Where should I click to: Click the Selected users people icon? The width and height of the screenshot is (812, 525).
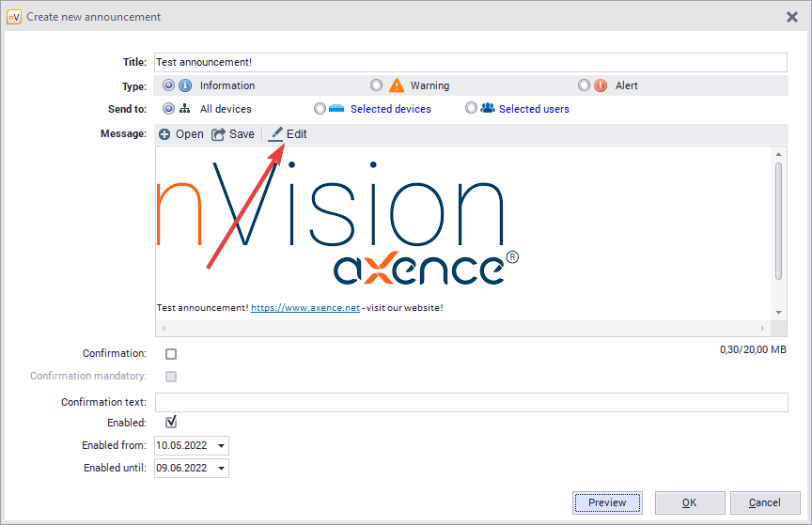pos(487,109)
